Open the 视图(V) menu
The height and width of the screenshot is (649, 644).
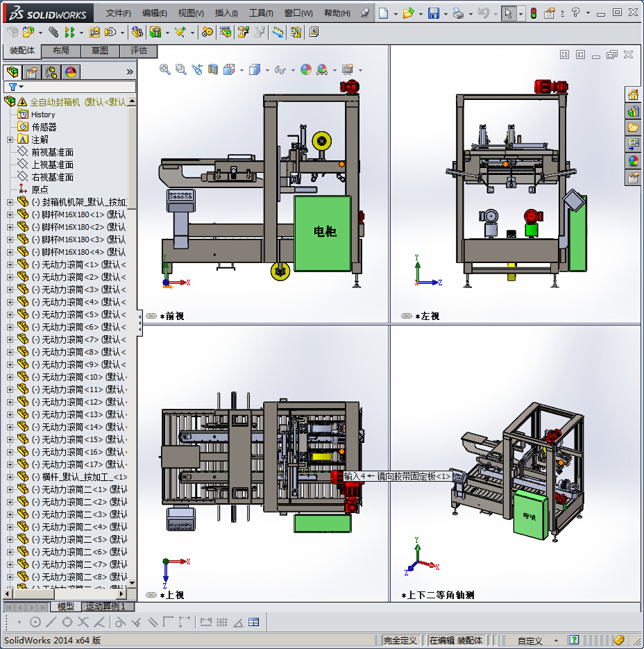click(x=191, y=13)
